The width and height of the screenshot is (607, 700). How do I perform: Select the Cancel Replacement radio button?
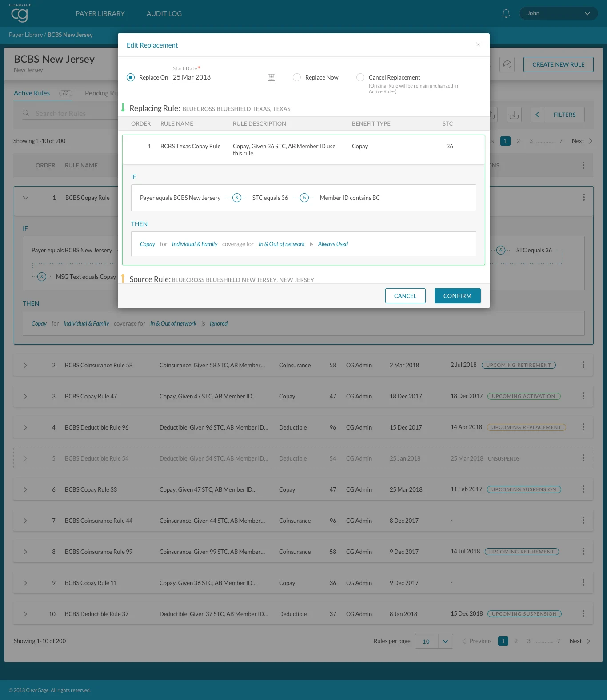360,77
